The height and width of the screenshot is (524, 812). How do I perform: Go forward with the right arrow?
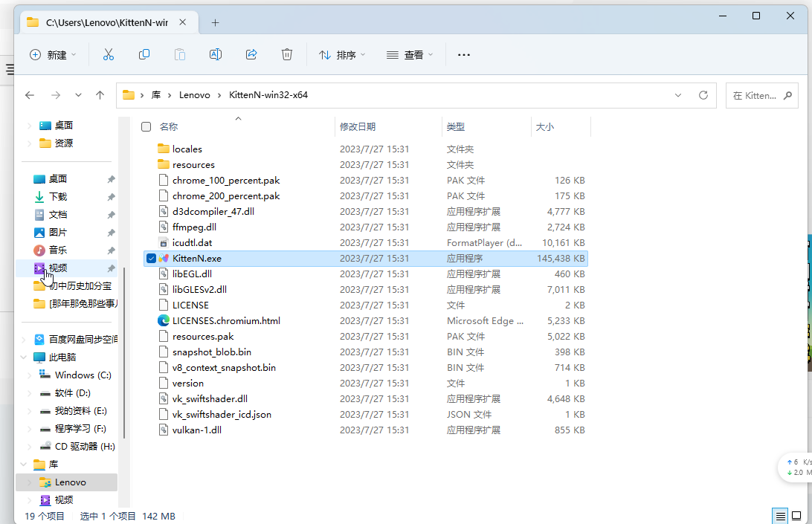[56, 95]
